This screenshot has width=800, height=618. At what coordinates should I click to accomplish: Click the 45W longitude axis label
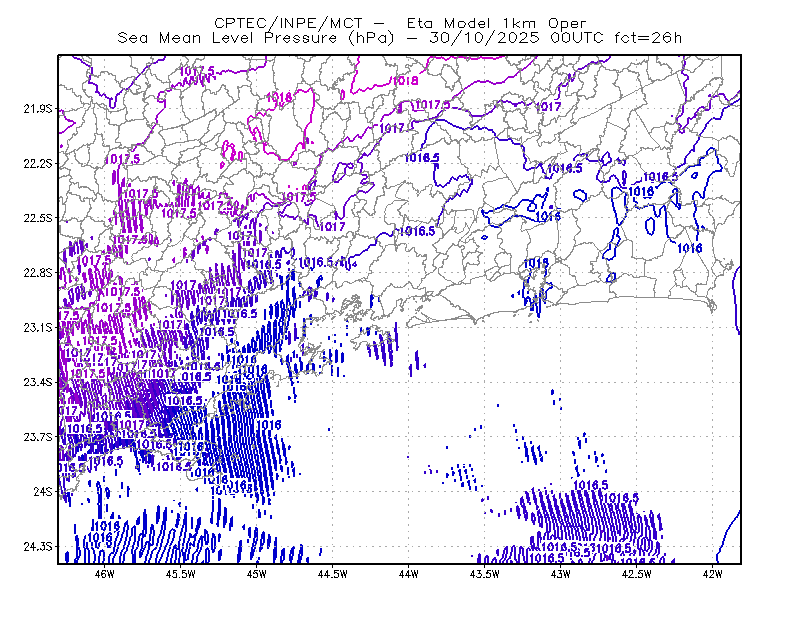(257, 574)
